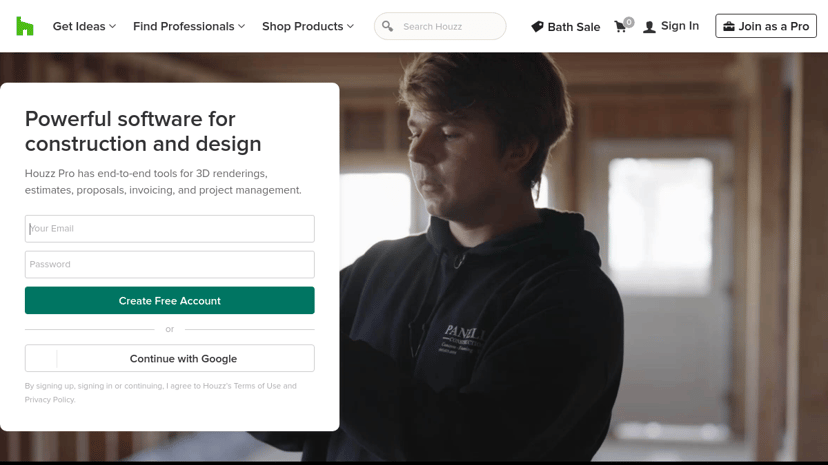Open the Privacy Policy link
The image size is (828, 465).
(50, 400)
